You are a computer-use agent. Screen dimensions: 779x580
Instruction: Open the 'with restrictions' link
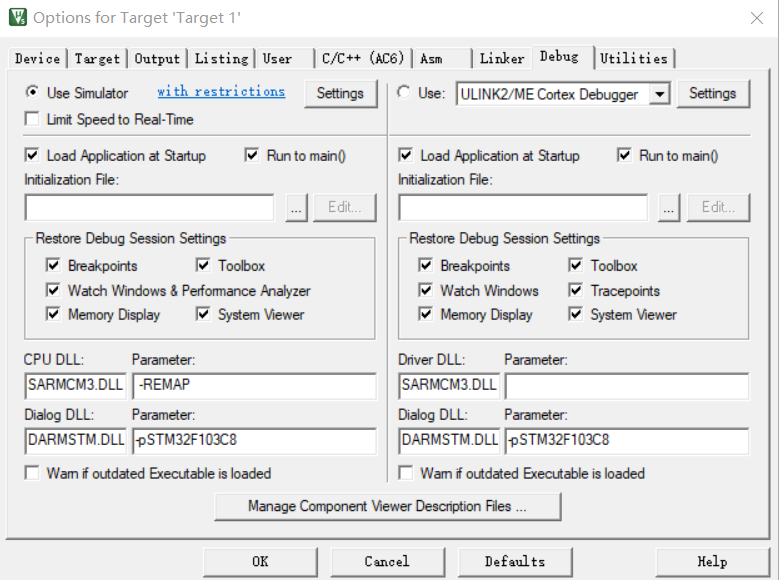point(221,91)
